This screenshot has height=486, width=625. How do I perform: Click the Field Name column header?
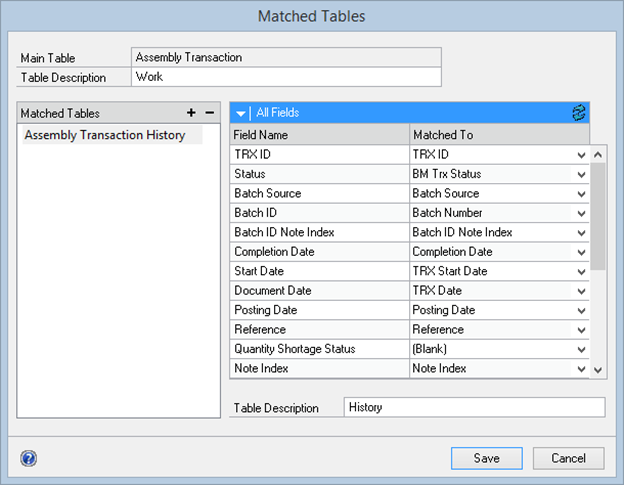[x=319, y=135]
